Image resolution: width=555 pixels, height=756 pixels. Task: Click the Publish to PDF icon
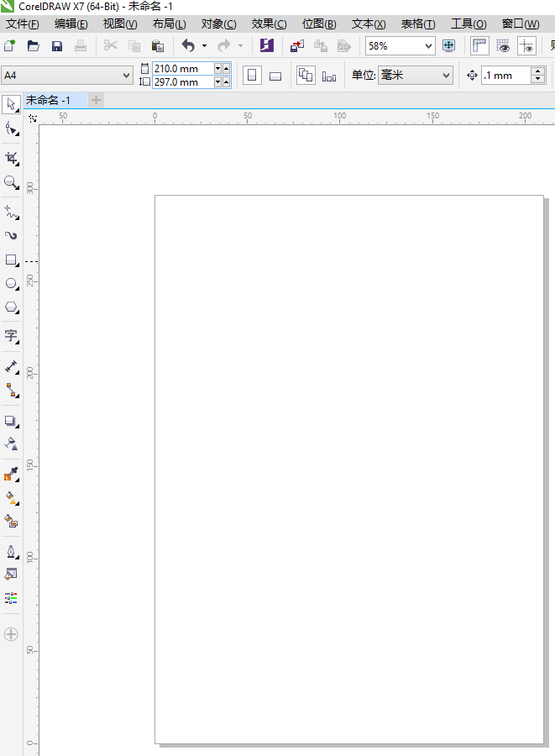point(344,46)
